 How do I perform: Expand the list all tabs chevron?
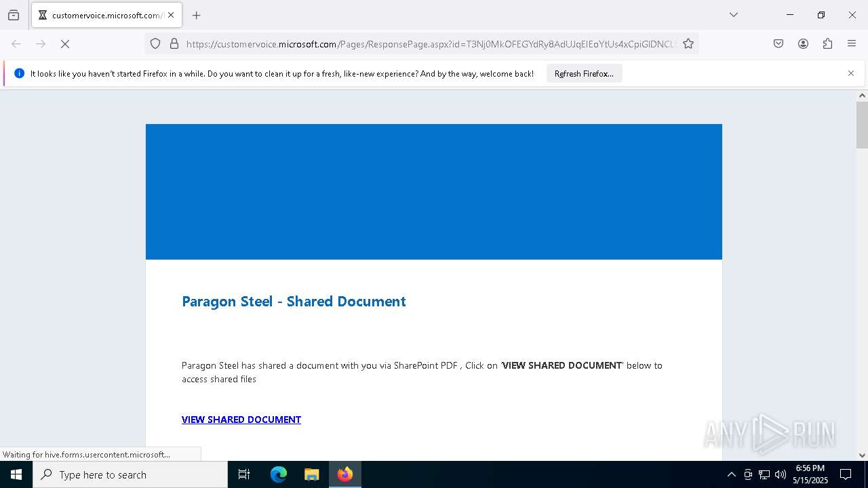click(734, 15)
